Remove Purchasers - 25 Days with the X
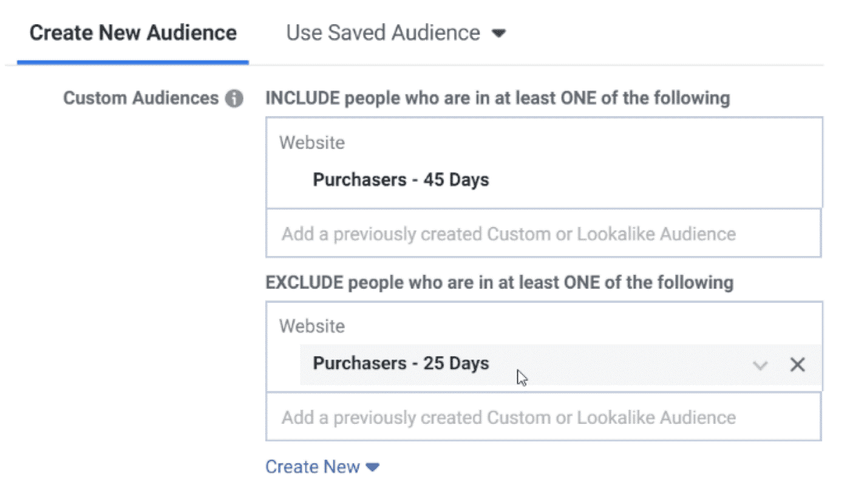 [x=797, y=364]
